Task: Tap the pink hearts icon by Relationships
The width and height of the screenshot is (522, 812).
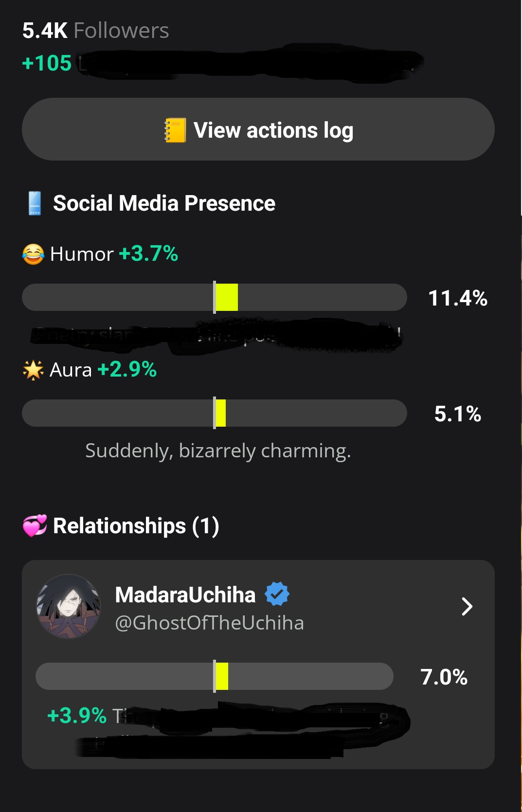Action: coord(35,526)
